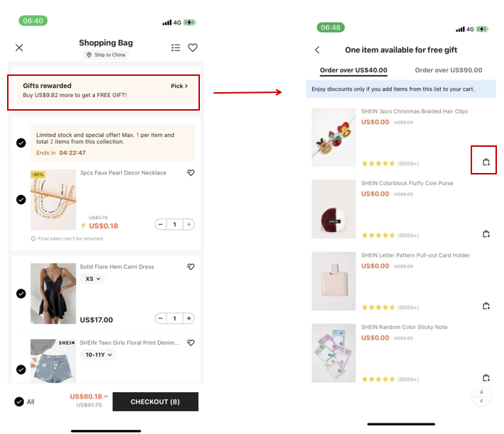Go back from free gift page

coord(318,50)
